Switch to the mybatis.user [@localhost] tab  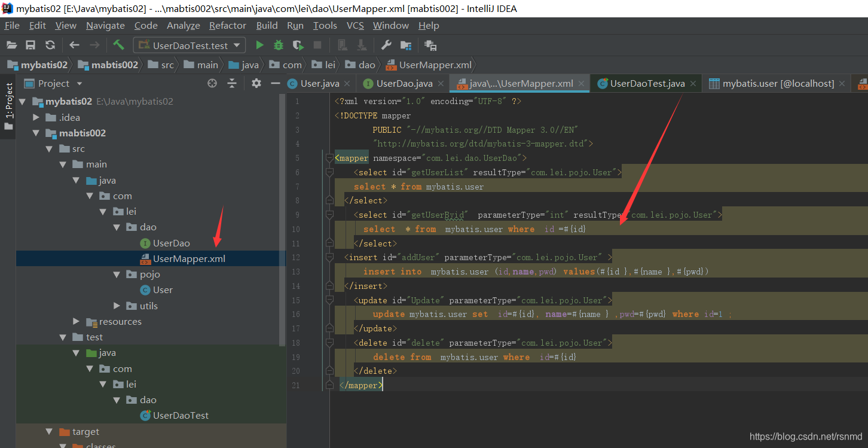778,84
